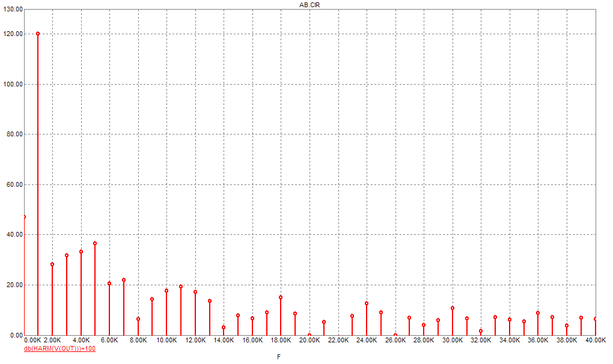Click the db(HARM(V(OUT)))+100 expression label

click(x=59, y=348)
